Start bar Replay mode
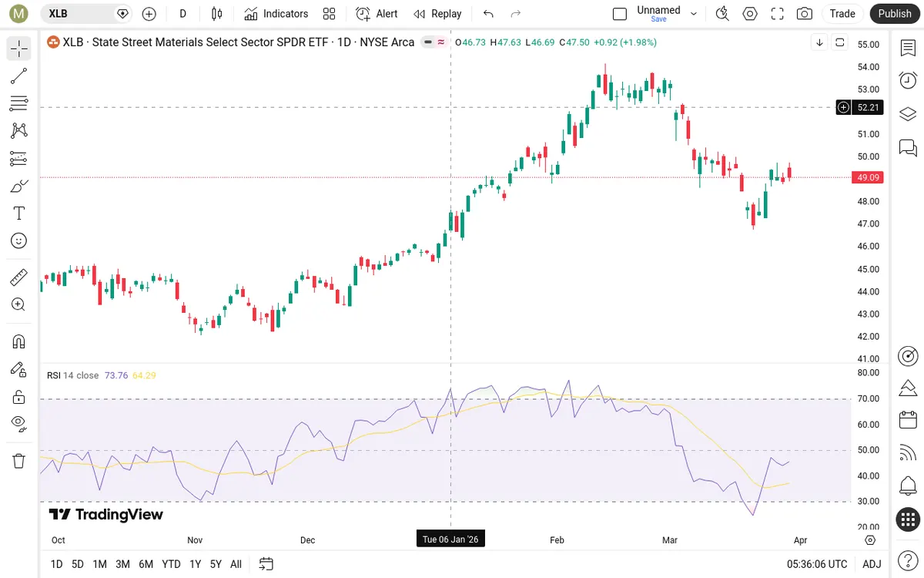924x578 pixels. click(x=437, y=13)
